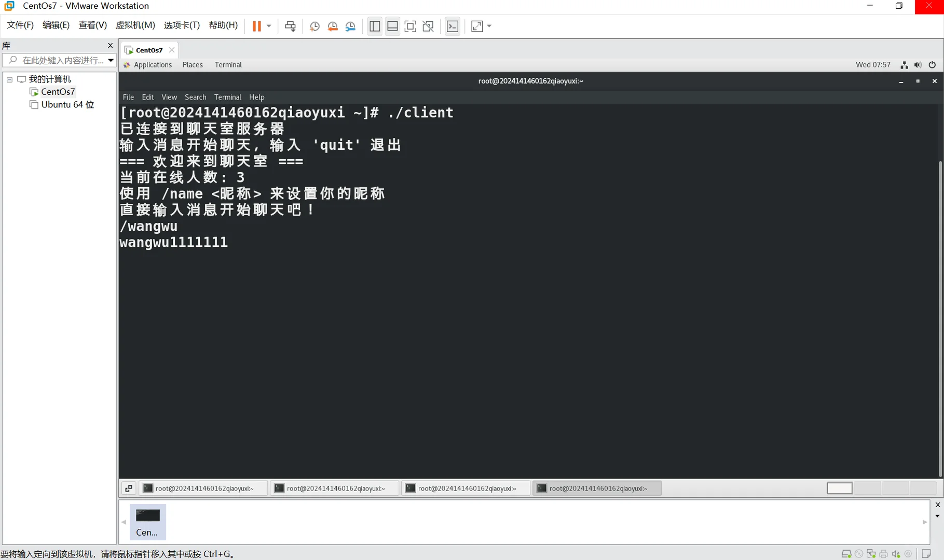
Task: Click the /wangwu line in terminal
Action: click(149, 226)
